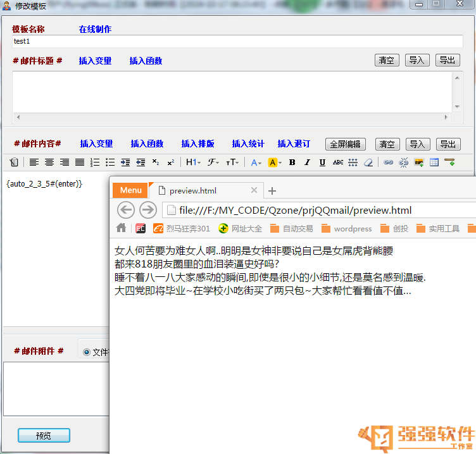Viewport: 476px width, 454px height.
Task: Click 清空 button for mail title
Action: (x=387, y=60)
